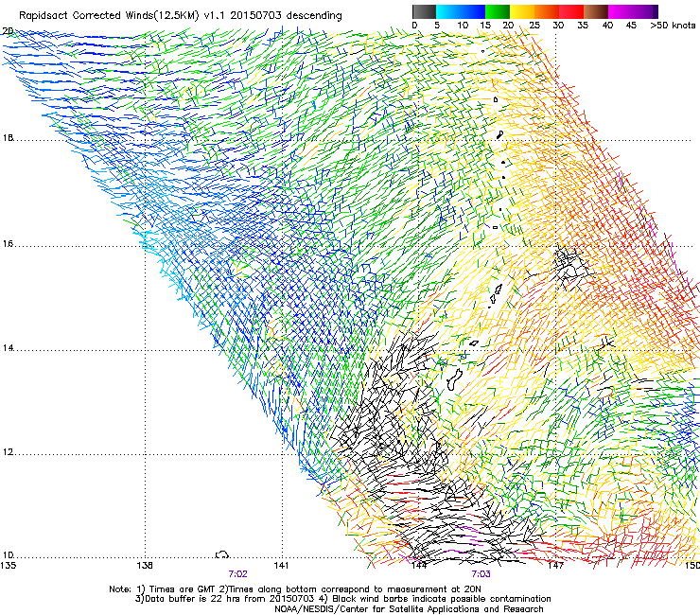The height and width of the screenshot is (615, 700).
Task: Click the orange 25-30 knots legend segment
Action: (547, 11)
